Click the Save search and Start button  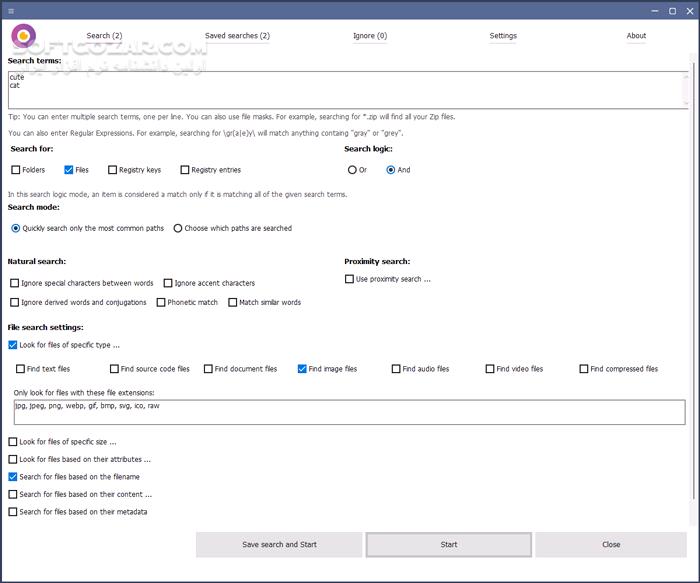tap(279, 545)
